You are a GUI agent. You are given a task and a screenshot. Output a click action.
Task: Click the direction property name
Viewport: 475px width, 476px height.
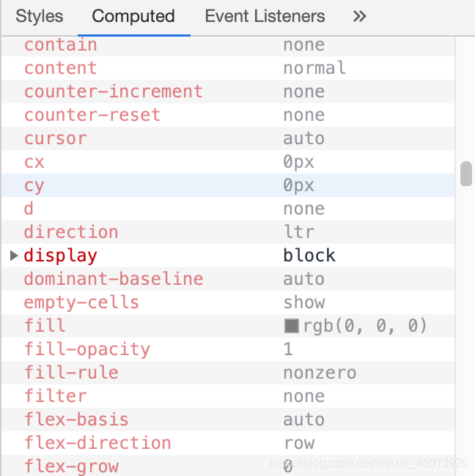(x=71, y=232)
